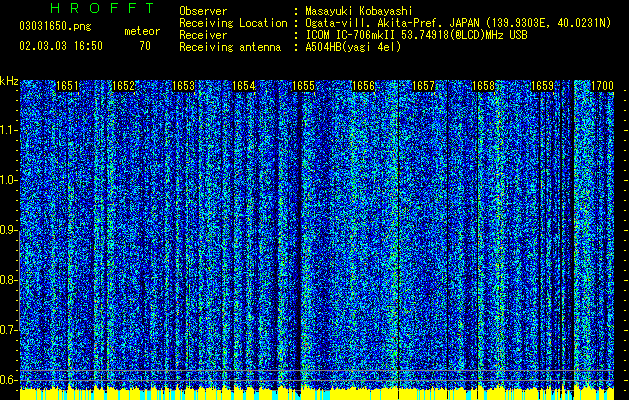Click the 1654 time marker
The height and width of the screenshot is (400, 629).
[x=243, y=86]
